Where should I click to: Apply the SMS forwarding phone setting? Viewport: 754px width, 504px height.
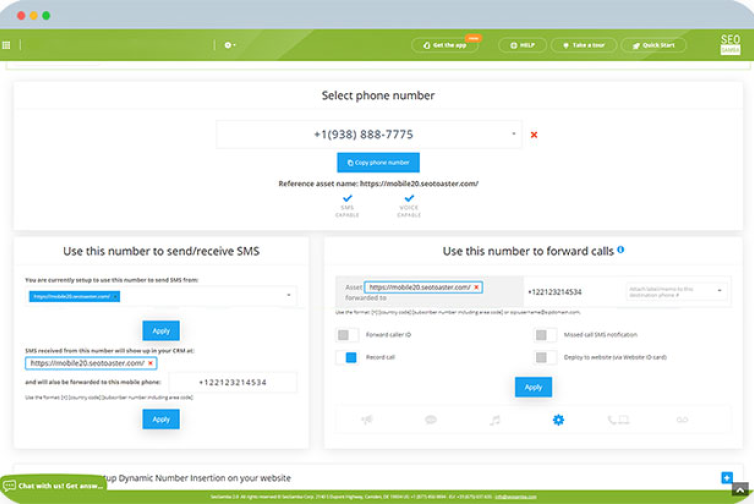161,419
